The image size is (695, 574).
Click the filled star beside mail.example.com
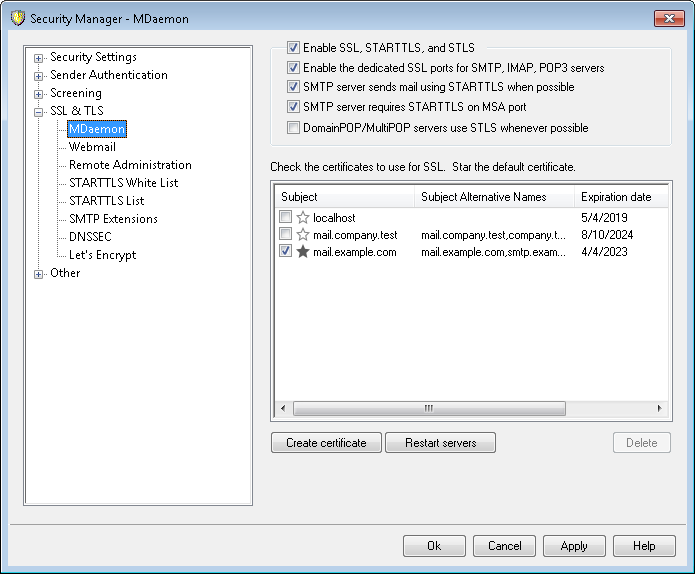303,251
